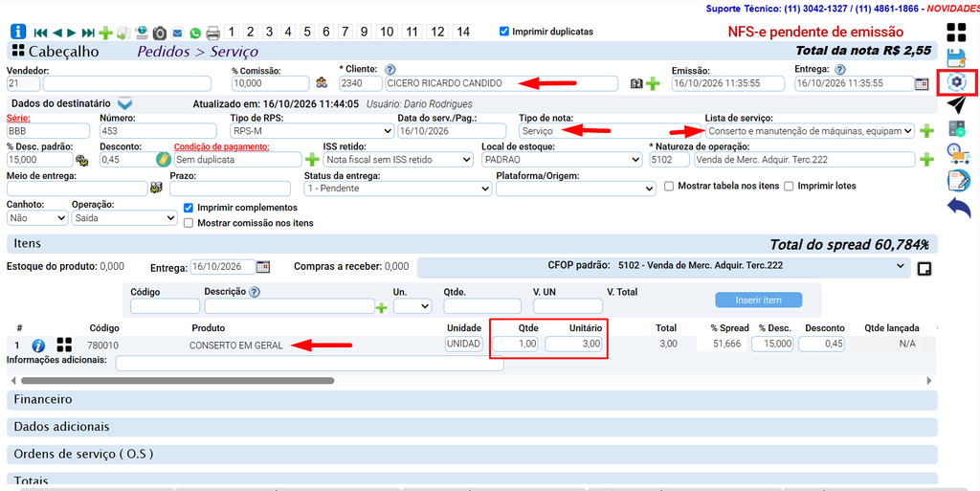The image size is (980, 491).
Task: Click the horizontal scrollbar under the items table
Action: [177, 380]
